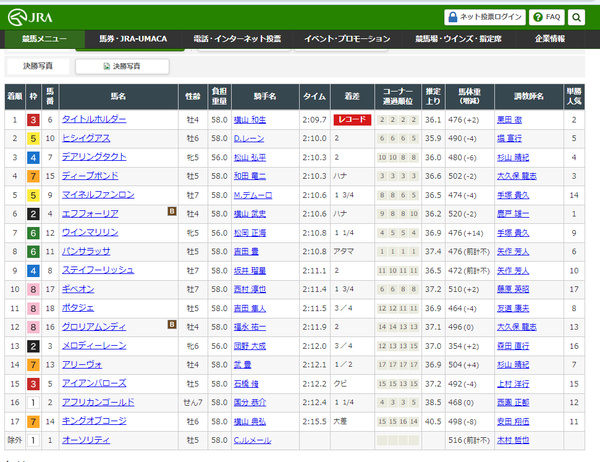Open horse マイネルファンロン link
This screenshot has height=462, width=600.
coord(98,195)
